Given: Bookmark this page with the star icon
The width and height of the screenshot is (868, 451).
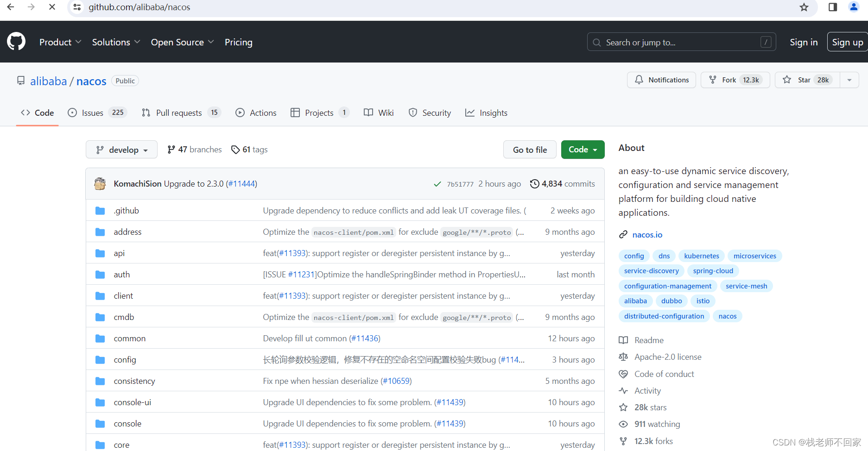Looking at the screenshot, I should point(804,7).
